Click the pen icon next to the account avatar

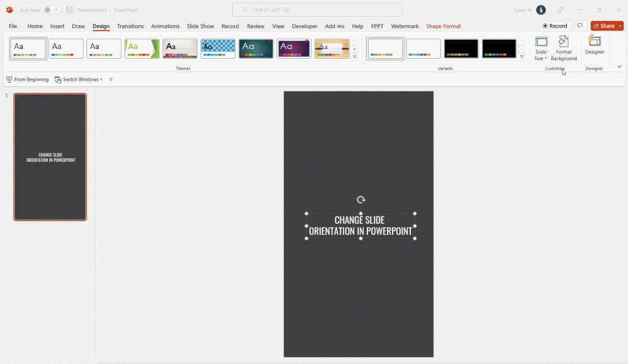point(560,10)
